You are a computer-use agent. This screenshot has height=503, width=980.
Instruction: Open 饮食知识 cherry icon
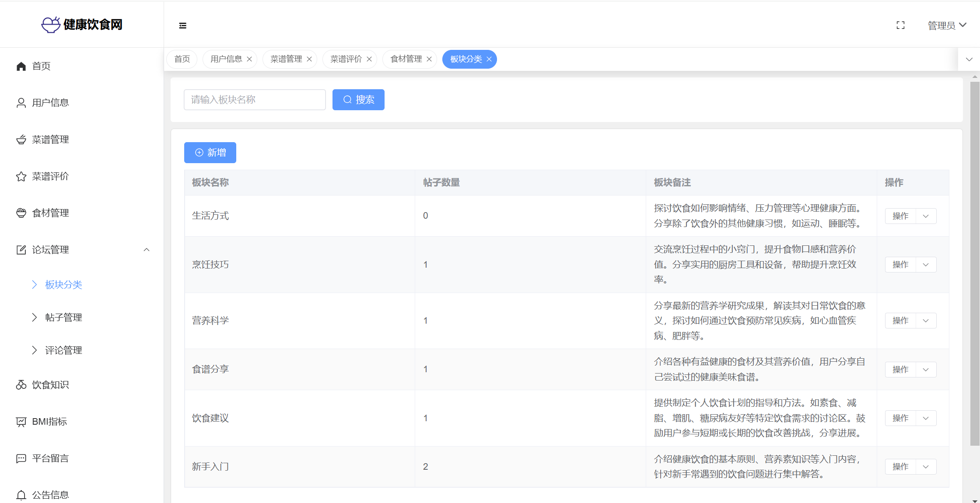click(x=21, y=385)
